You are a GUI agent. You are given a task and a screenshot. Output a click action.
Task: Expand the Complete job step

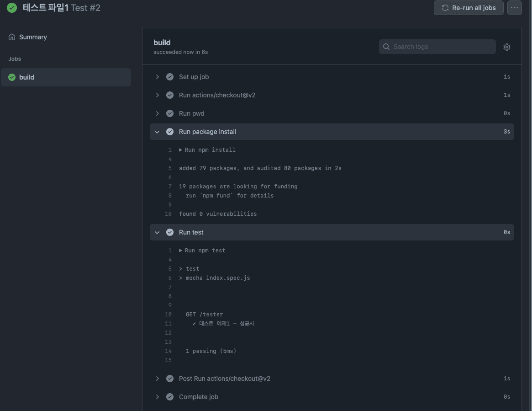[157, 397]
